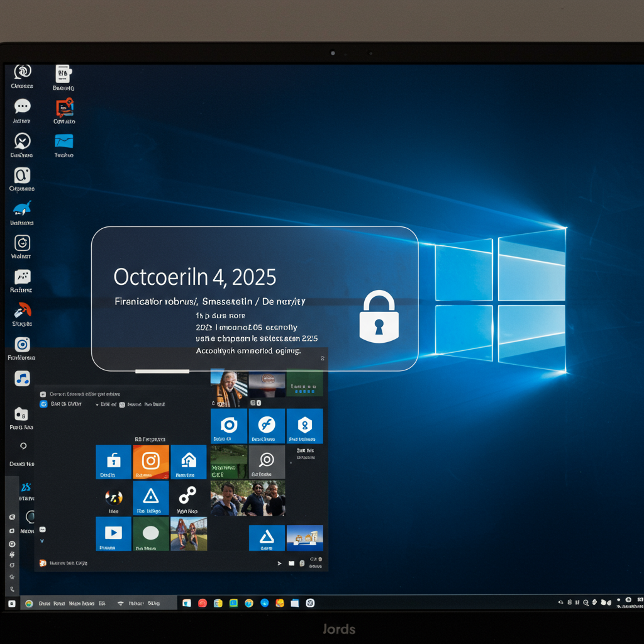Click the 'Accoutych emeortod oginug.' line in panel
Viewport: 644px width, 644px height.
[248, 351]
